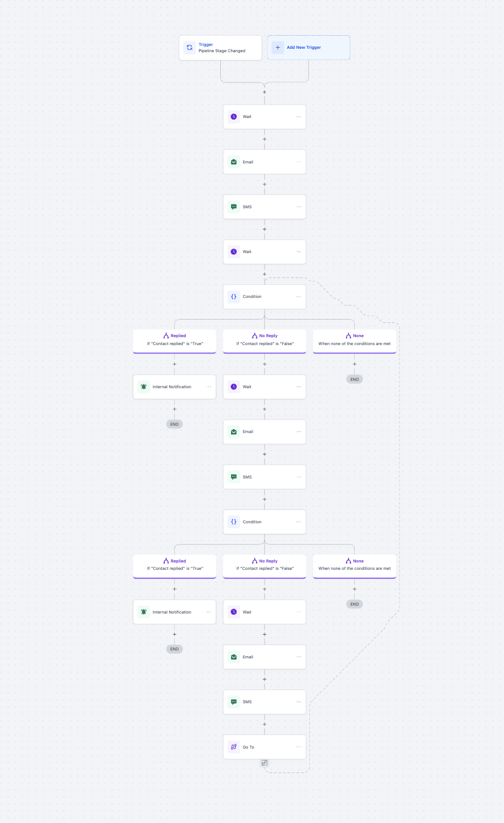This screenshot has height=823, width=504.
Task: Select the Replied branch under the second Condition
Action: pos(175,566)
